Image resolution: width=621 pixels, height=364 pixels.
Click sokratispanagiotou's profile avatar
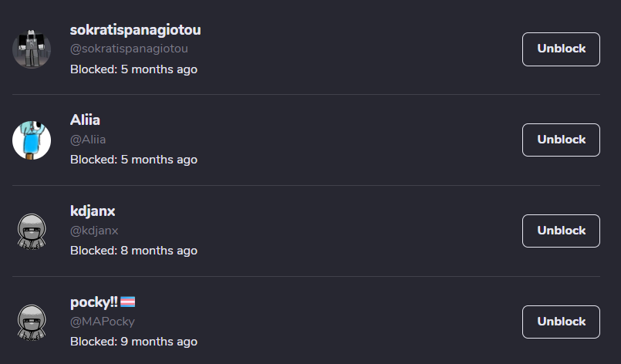click(32, 49)
